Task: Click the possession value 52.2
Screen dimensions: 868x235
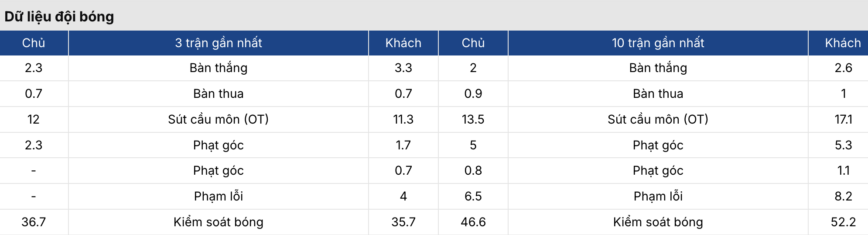Action: click(843, 222)
